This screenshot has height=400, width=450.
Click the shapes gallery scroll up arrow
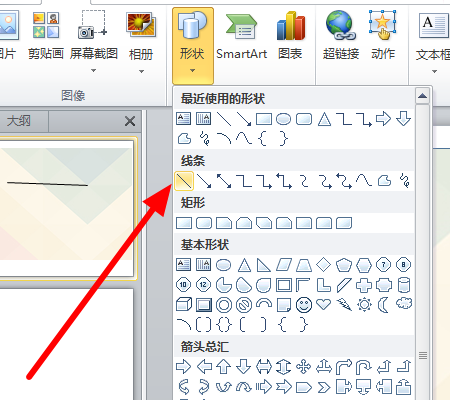point(423,96)
